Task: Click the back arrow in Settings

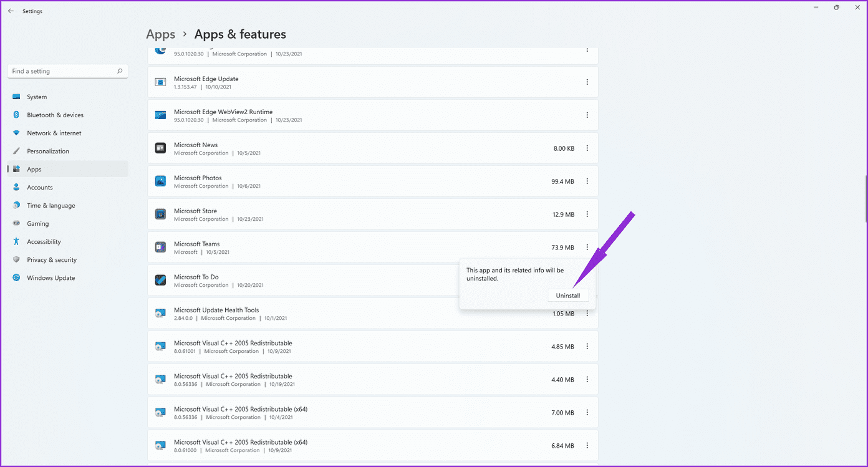Action: 11,11
